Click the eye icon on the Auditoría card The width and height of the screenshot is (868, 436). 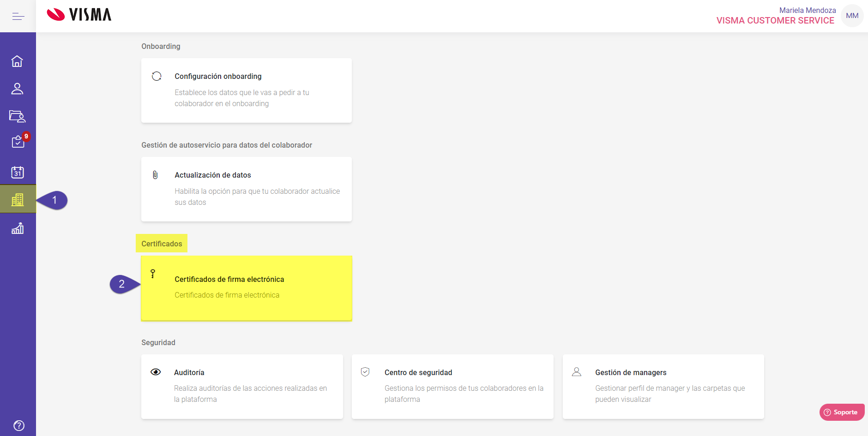coord(156,372)
